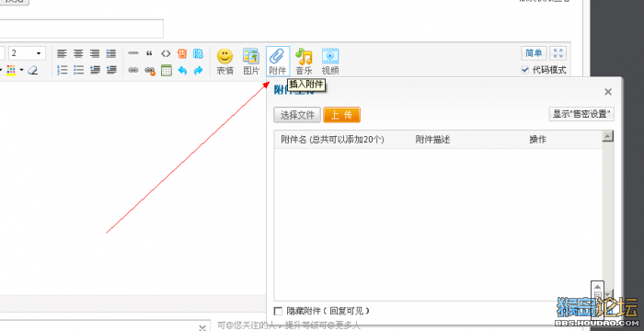Click the blue undo arrow
Viewport: 644px width, 331px height.
[x=182, y=70]
